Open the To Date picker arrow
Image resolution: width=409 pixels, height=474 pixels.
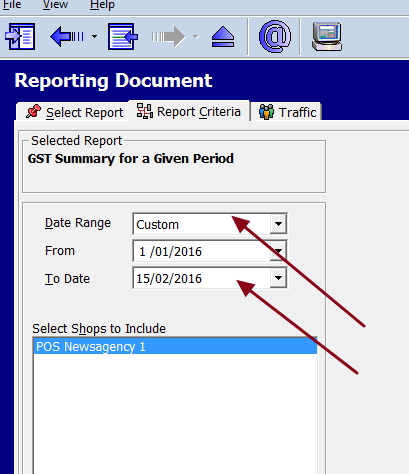pyautogui.click(x=278, y=278)
